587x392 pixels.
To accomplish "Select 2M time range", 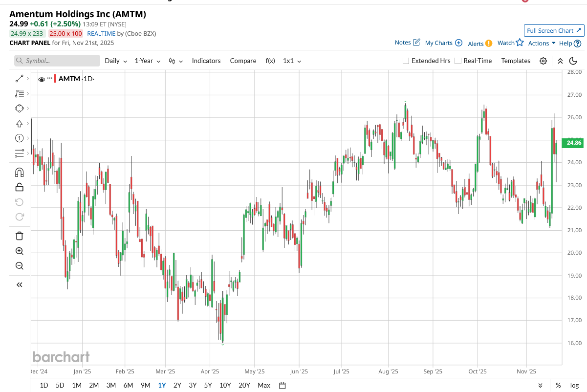I will point(94,385).
